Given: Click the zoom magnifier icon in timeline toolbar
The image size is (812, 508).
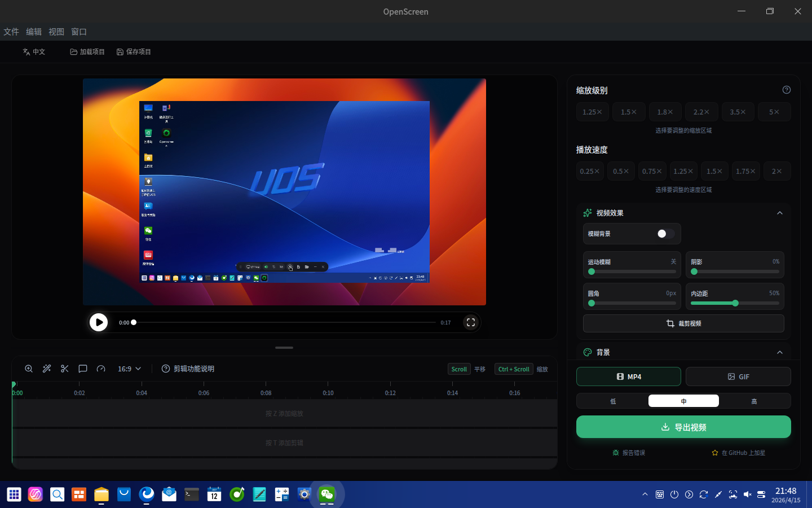Looking at the screenshot, I should [29, 369].
